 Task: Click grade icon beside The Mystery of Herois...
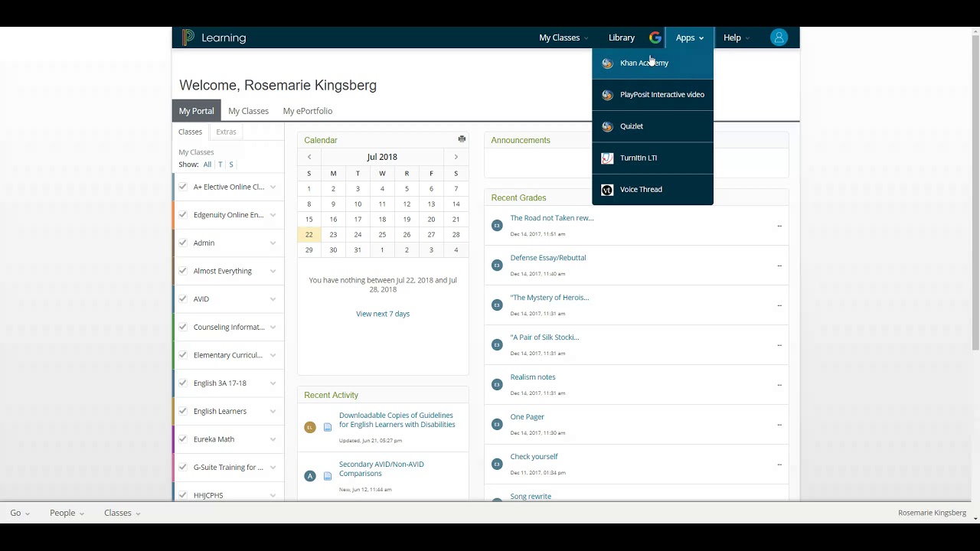(497, 305)
